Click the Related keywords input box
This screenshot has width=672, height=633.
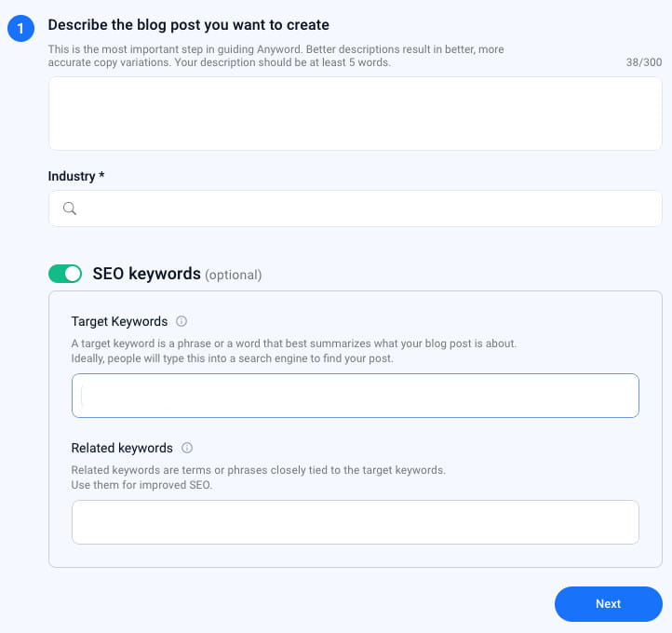356,522
